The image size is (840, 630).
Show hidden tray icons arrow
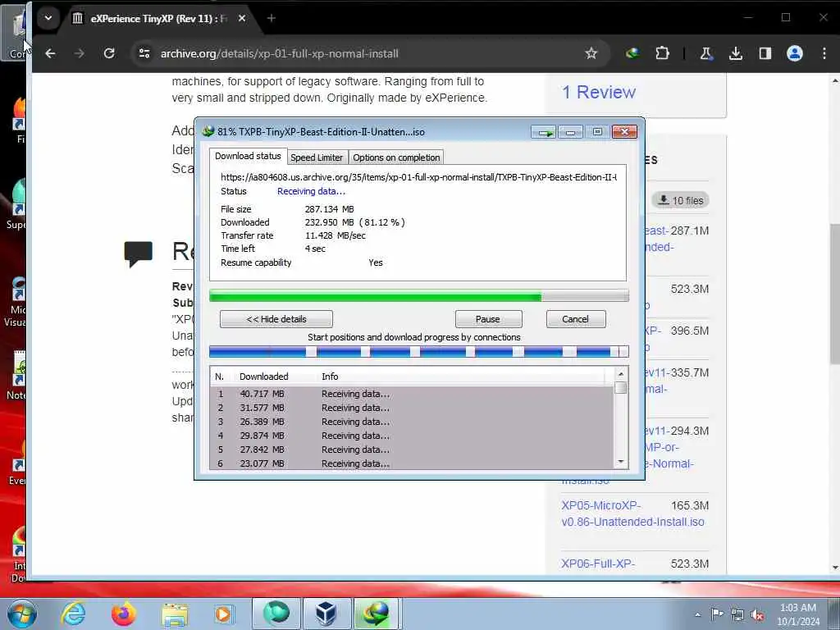(697, 614)
